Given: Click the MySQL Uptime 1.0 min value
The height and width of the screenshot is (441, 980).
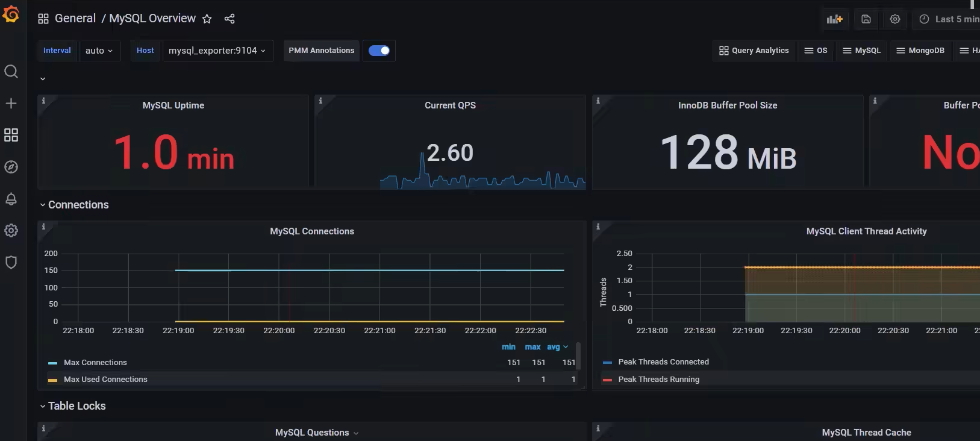Looking at the screenshot, I should tap(173, 153).
